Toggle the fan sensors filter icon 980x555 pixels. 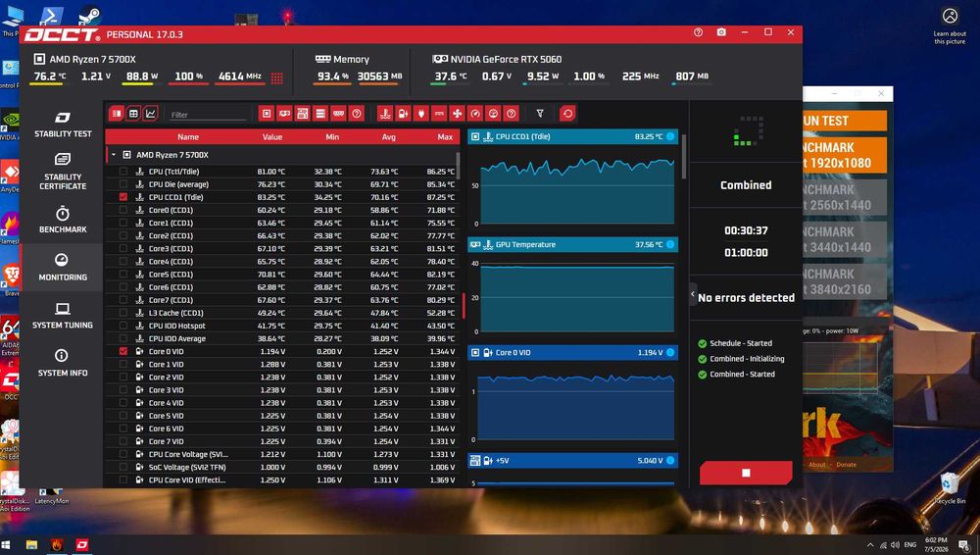point(458,114)
